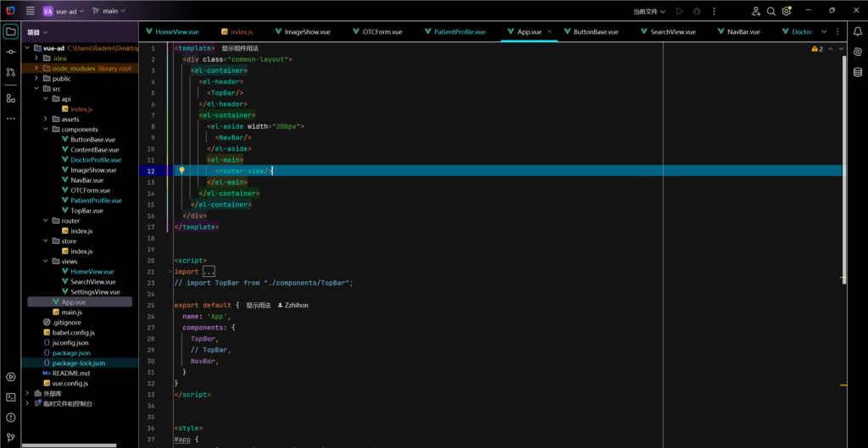Viewport: 868px width, 448px height.
Task: Expand the .idea folder
Action: coord(36,58)
